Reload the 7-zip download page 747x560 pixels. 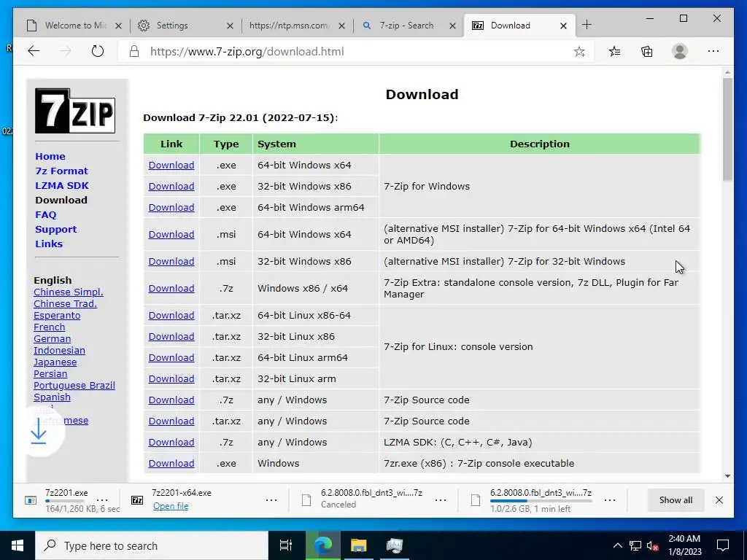[x=98, y=52]
